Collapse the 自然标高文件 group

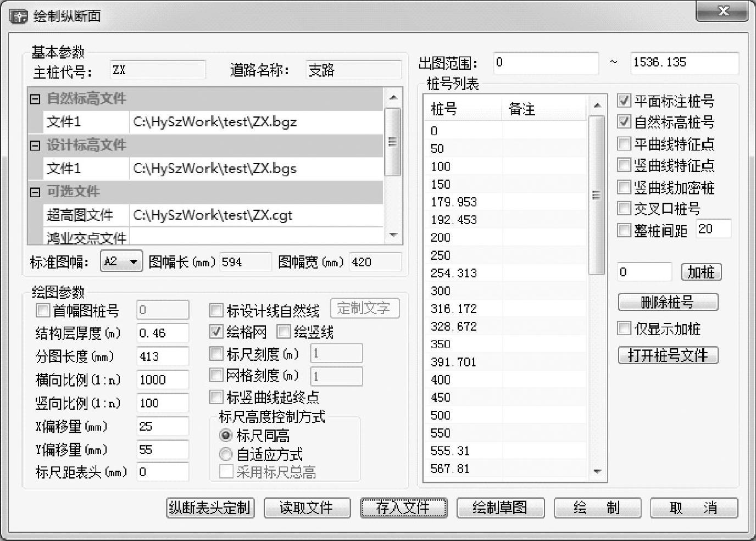(x=35, y=99)
